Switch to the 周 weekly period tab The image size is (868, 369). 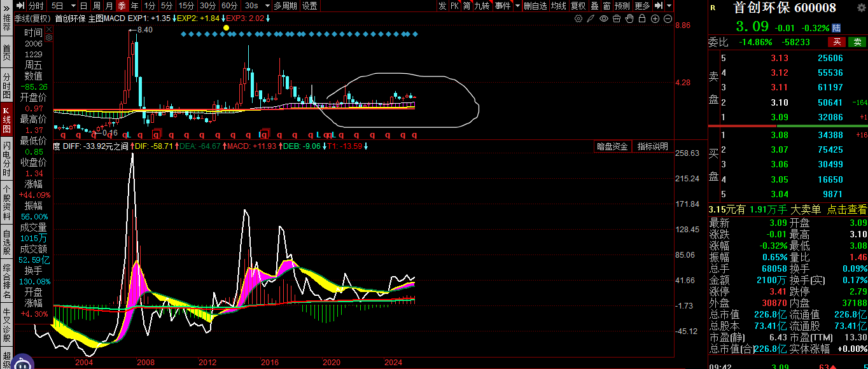click(95, 6)
